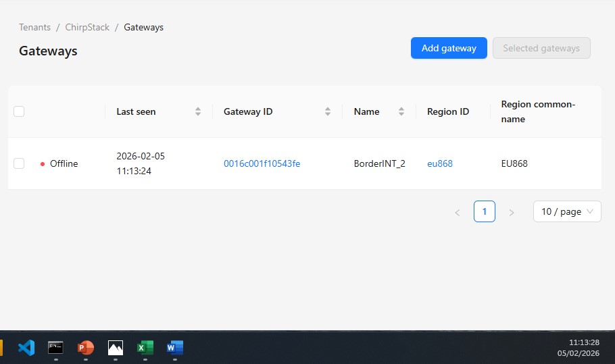Open the ChirpStack breadcrumb item
The image size is (615, 364).
coord(87,28)
